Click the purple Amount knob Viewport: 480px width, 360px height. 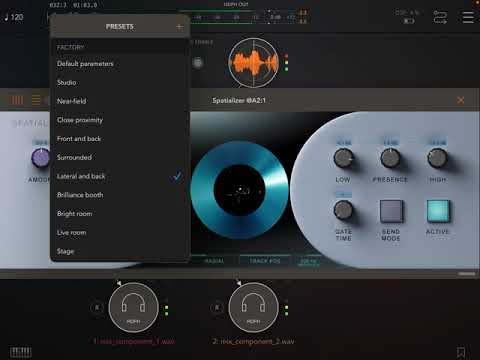(41, 158)
